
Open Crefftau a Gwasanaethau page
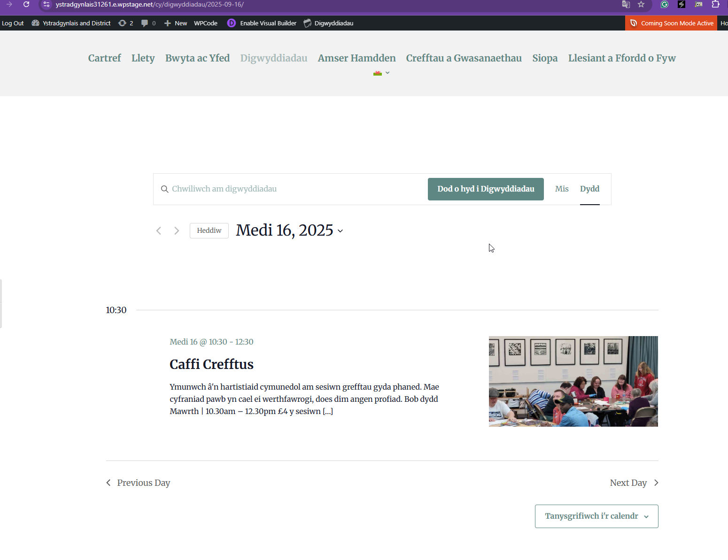pyautogui.click(x=464, y=58)
